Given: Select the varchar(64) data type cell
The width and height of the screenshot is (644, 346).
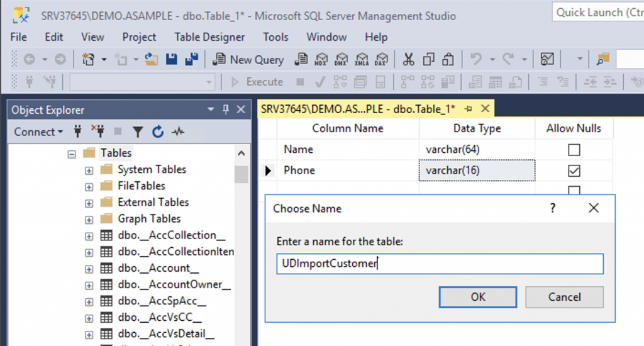Looking at the screenshot, I should (477, 150).
